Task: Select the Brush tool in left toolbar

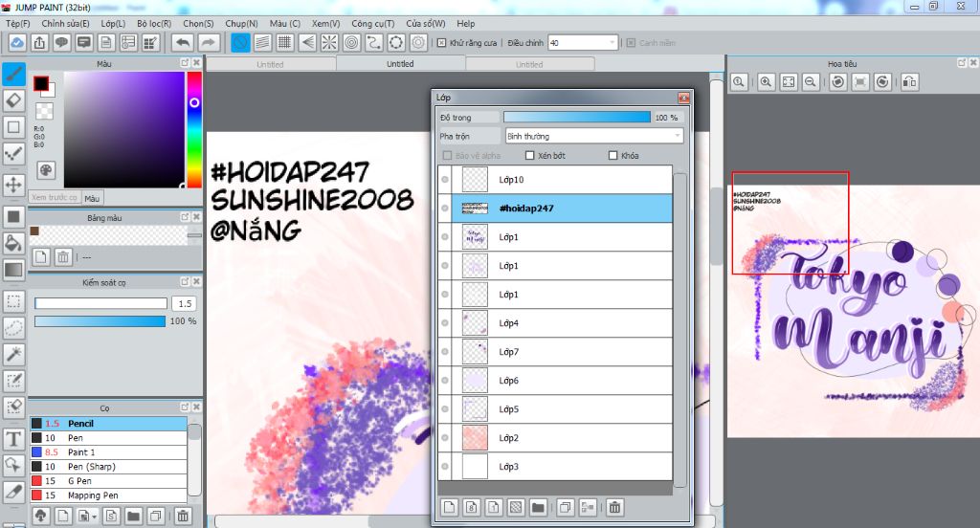Action: 13,75
